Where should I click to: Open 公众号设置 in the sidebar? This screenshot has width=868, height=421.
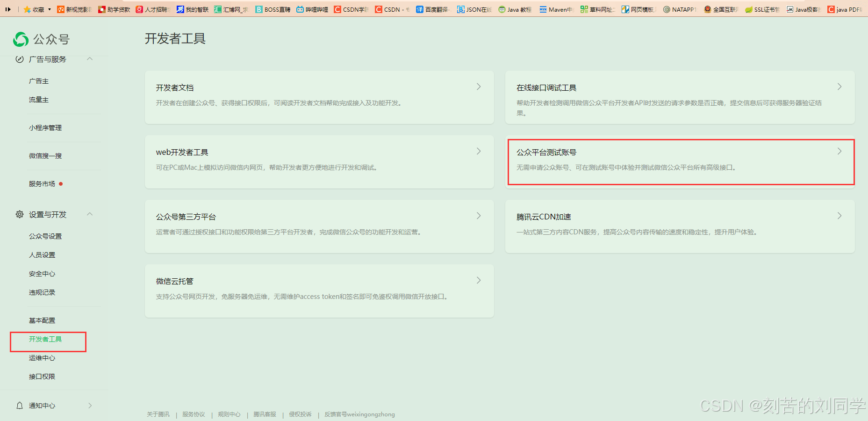45,236
